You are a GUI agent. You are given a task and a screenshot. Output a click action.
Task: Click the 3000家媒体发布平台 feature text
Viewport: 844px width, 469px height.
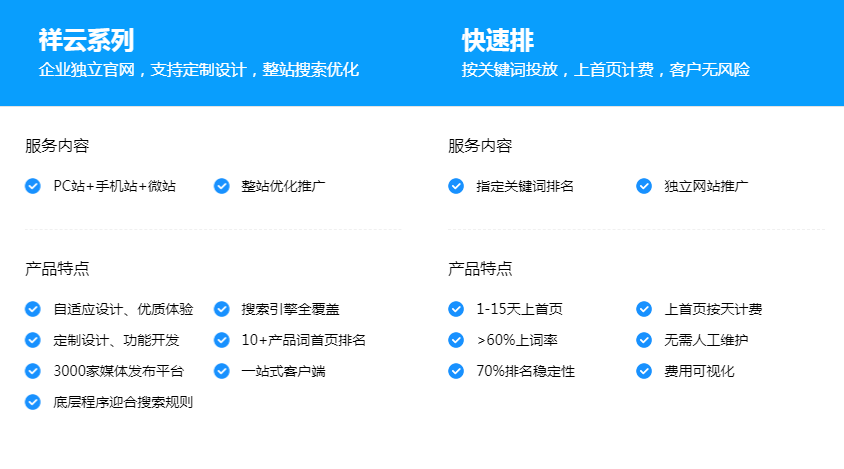coord(118,371)
